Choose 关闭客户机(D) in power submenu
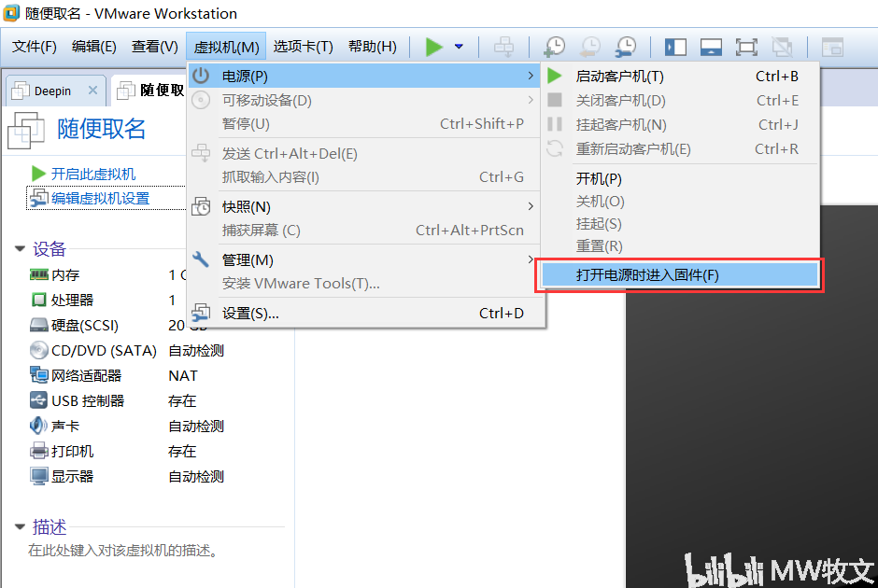 click(x=680, y=100)
